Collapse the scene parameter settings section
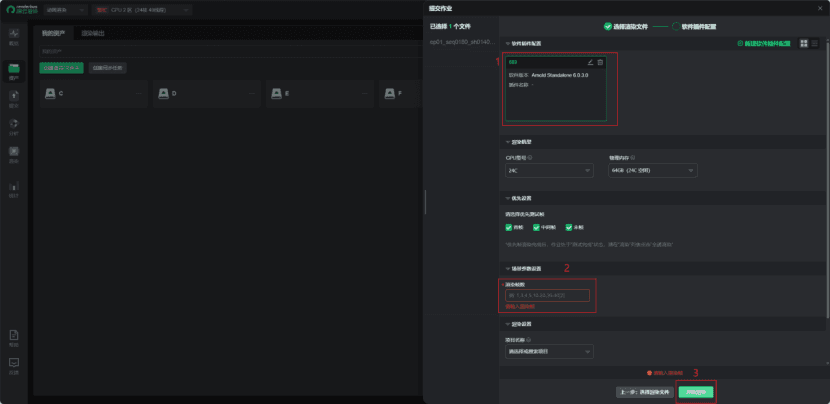 pyautogui.click(x=508, y=268)
